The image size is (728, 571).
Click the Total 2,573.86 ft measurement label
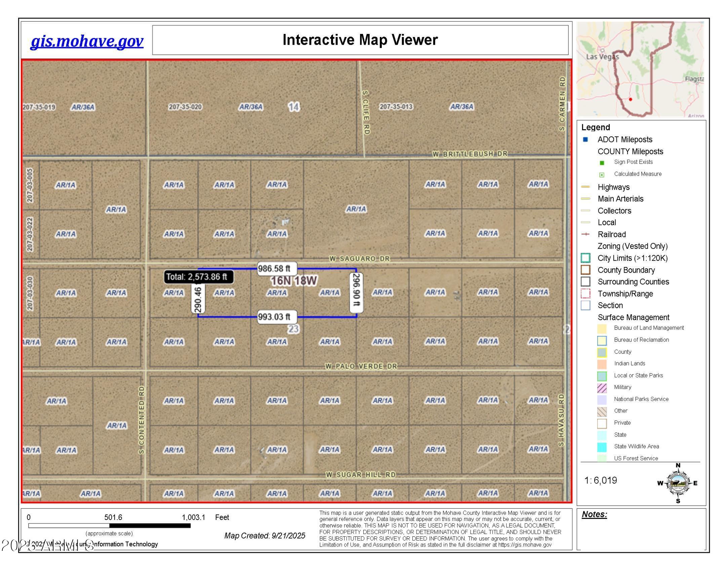click(x=198, y=277)
